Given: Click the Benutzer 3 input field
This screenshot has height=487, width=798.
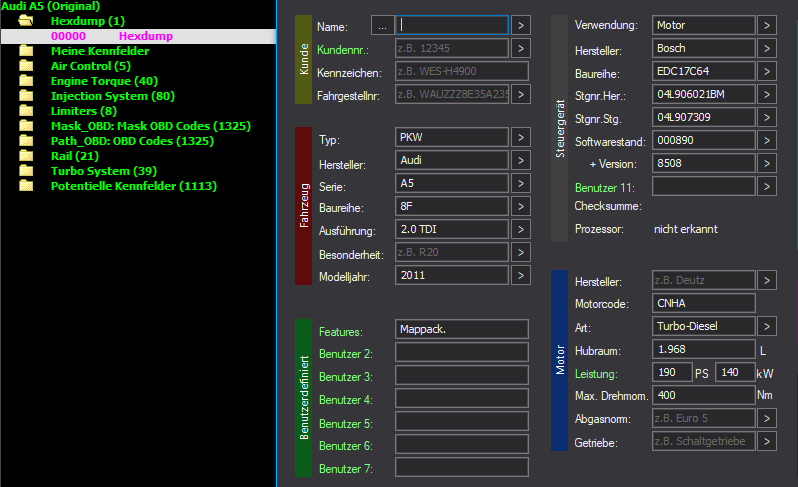Looking at the screenshot, I should point(462,375).
